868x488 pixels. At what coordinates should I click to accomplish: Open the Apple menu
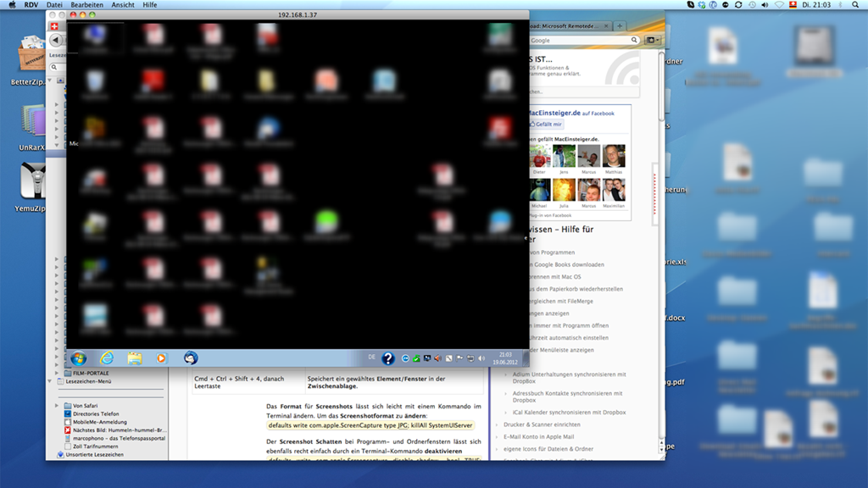tap(12, 4)
